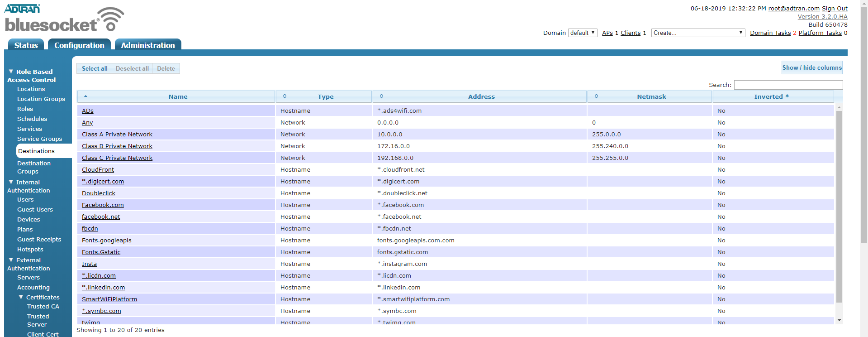Viewport: 868px width, 337px height.
Task: Open APs link in header
Action: click(607, 33)
